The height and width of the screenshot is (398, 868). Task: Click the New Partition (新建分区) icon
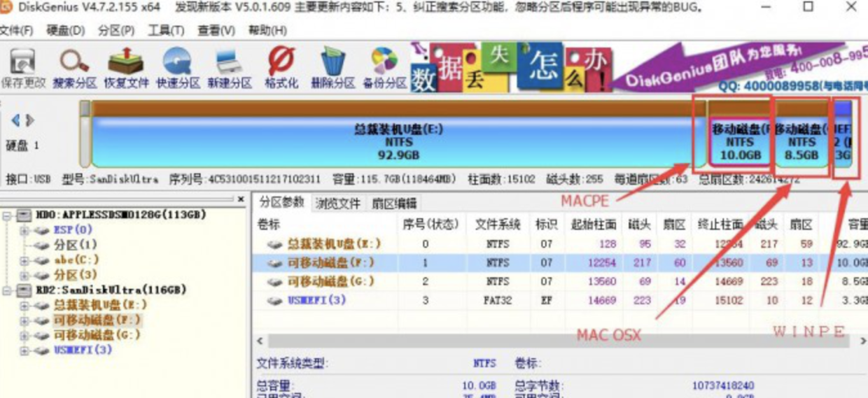point(230,68)
